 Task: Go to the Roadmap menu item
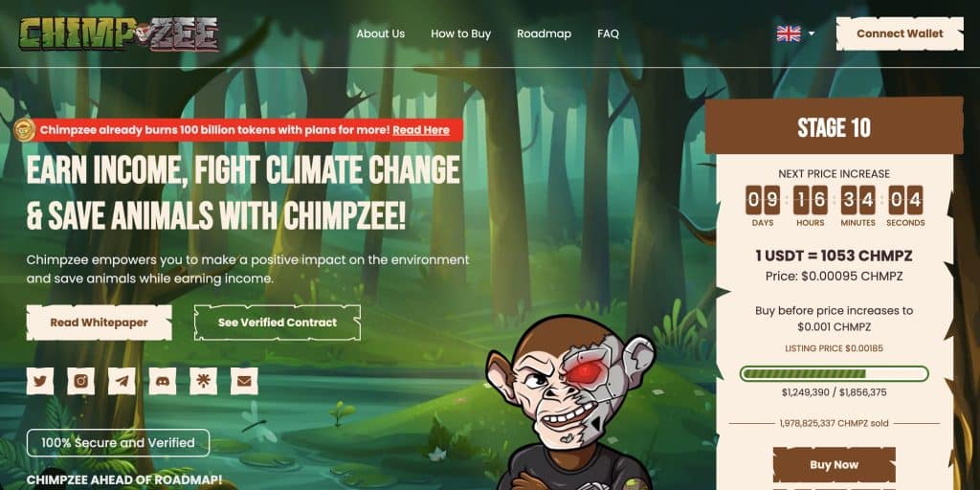click(544, 33)
